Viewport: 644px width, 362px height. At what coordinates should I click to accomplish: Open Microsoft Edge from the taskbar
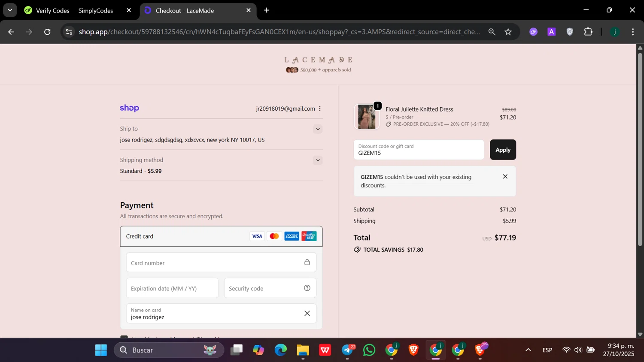tap(280, 350)
